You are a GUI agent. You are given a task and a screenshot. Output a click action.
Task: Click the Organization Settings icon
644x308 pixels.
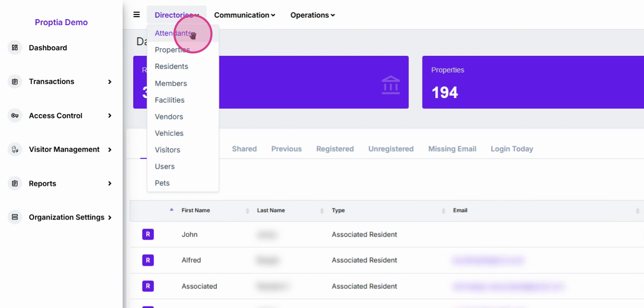[15, 217]
